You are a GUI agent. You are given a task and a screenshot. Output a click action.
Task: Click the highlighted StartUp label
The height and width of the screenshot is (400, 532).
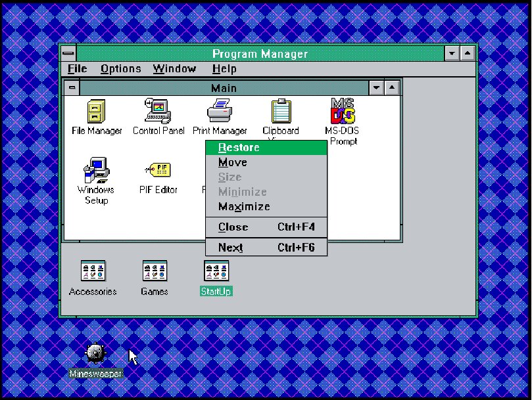point(216,292)
